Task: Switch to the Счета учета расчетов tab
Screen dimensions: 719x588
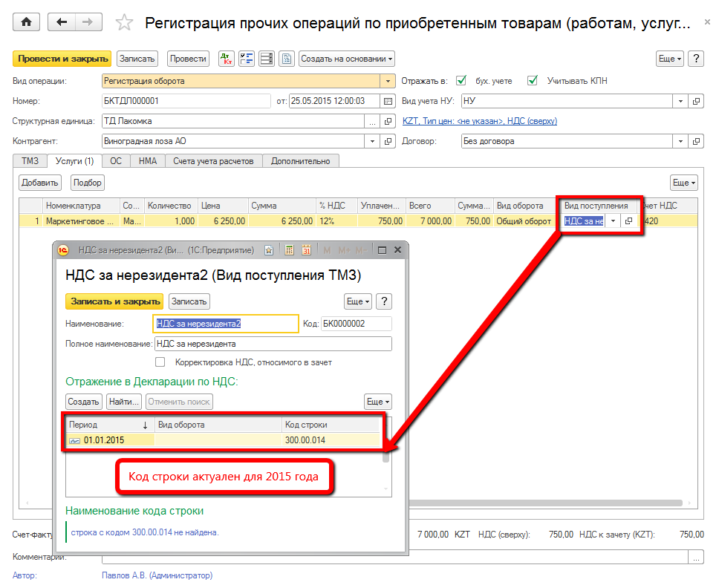Action: pyautogui.click(x=213, y=160)
